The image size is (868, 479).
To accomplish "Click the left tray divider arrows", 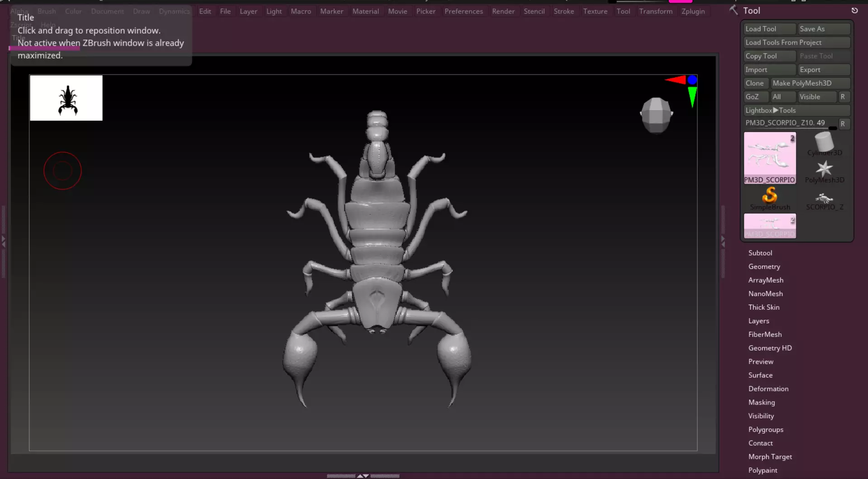I will tap(4, 241).
